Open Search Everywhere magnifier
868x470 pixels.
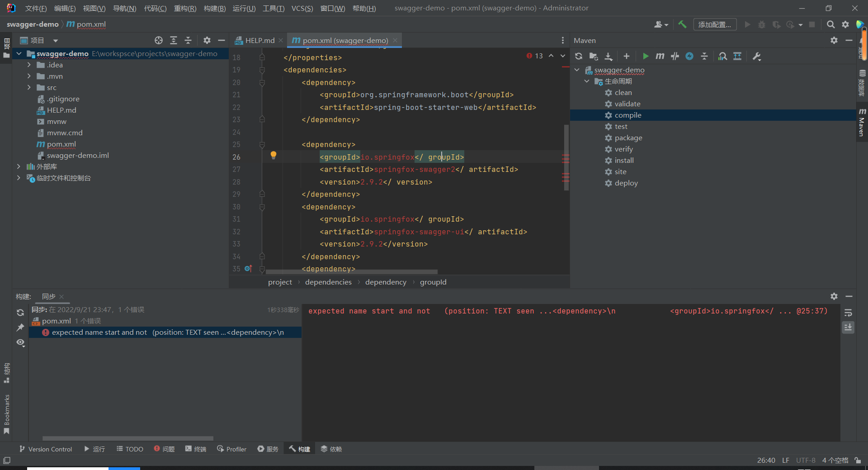830,24
